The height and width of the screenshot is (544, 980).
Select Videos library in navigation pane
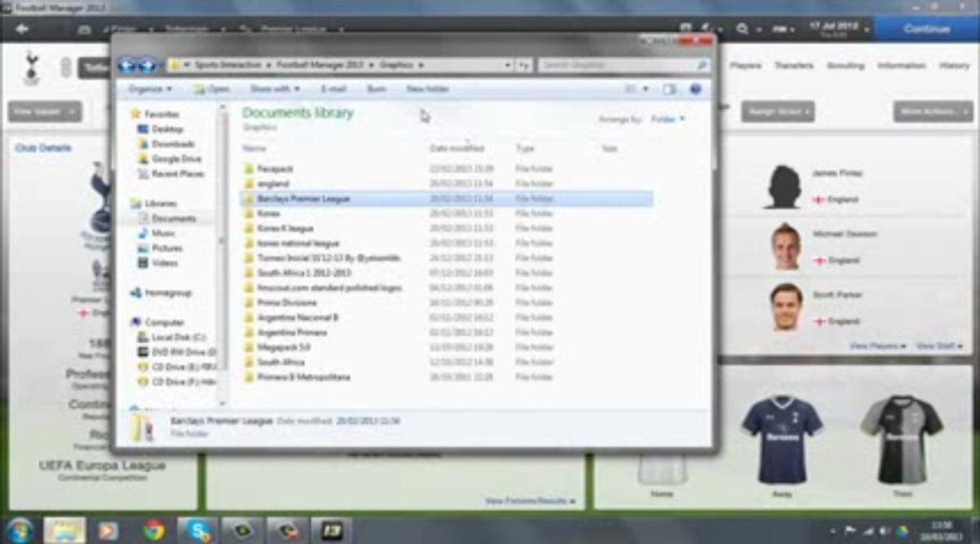click(157, 263)
